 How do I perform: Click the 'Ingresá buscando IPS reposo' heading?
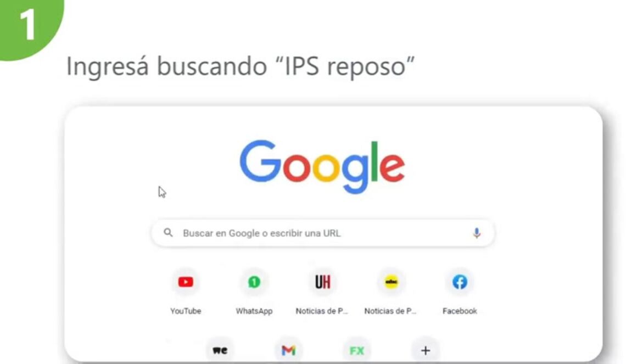point(241,66)
